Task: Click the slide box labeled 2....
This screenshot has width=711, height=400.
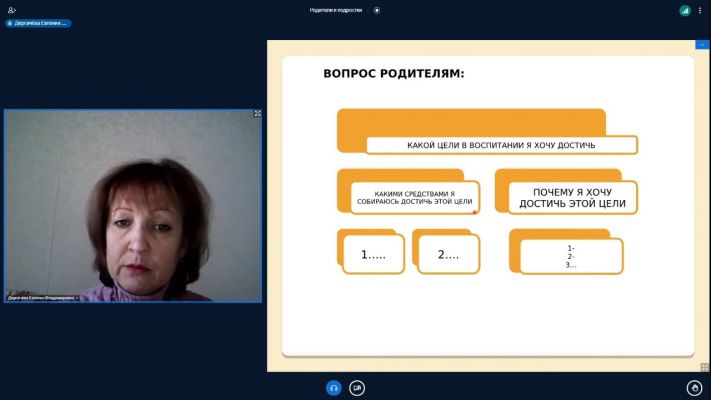Action: click(448, 254)
